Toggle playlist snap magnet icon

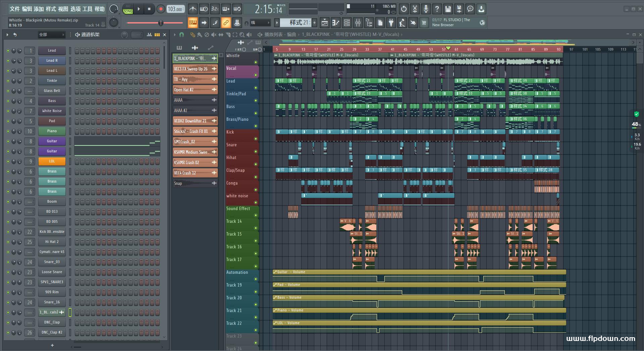(181, 35)
